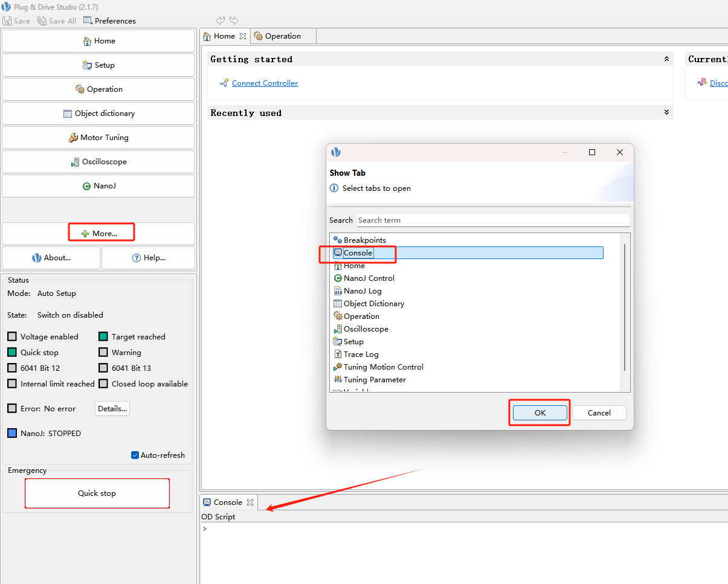Toggle the 6041 Bit 12 indicator
Viewport: 728px width, 584px height.
pyautogui.click(x=12, y=368)
